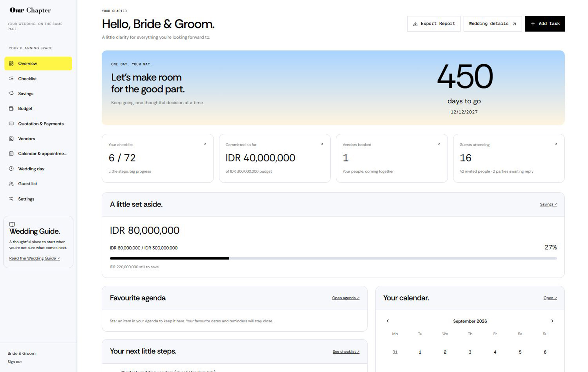Select September 1 in the calendar

tap(420, 352)
